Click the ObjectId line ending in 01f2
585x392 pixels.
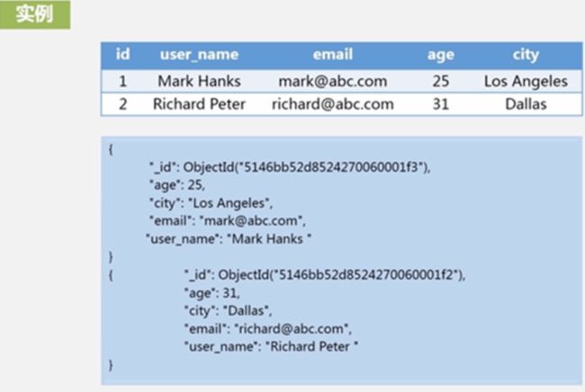325,275
